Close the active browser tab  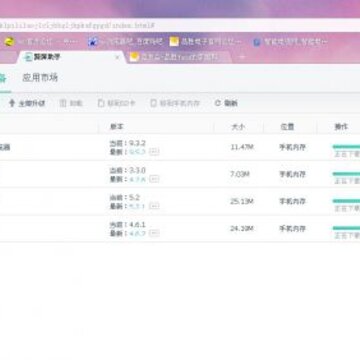click(117, 57)
